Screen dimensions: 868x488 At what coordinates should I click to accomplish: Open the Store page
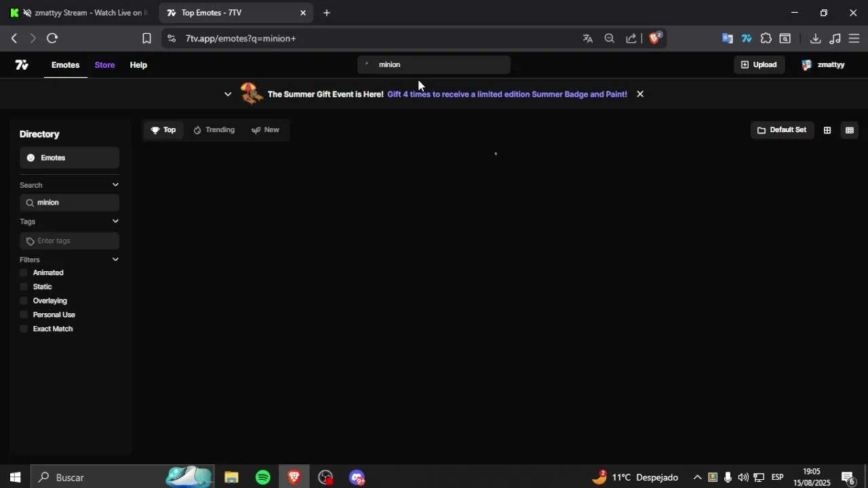click(x=104, y=65)
